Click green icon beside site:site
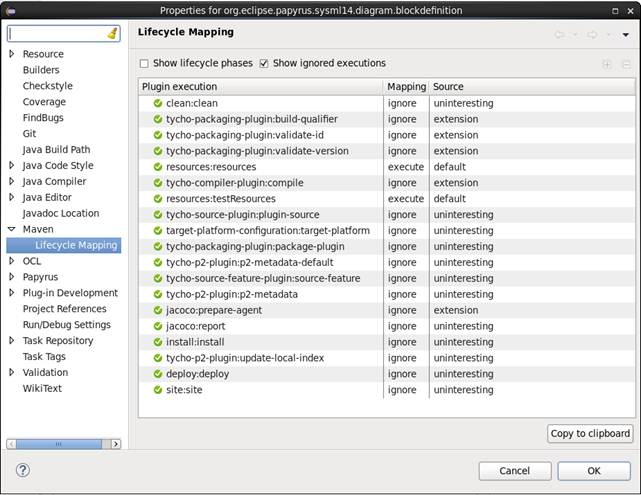Screen dimensions: 641x495 tap(158, 390)
